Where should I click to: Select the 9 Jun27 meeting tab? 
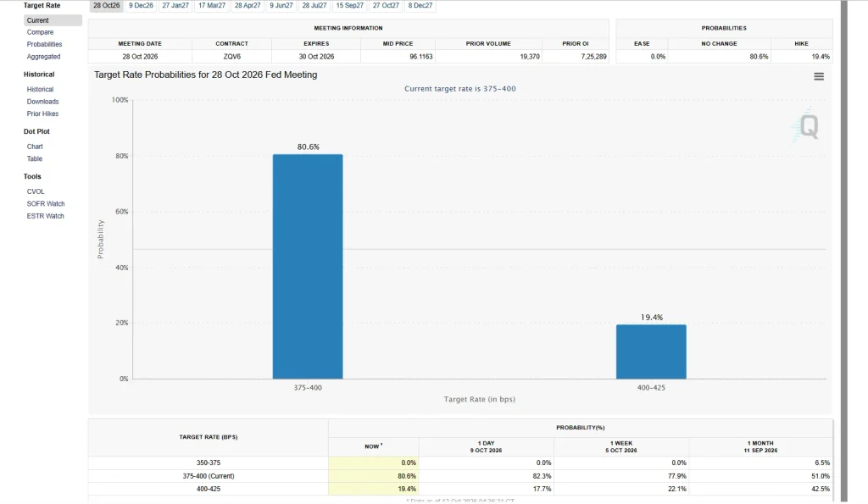point(281,6)
